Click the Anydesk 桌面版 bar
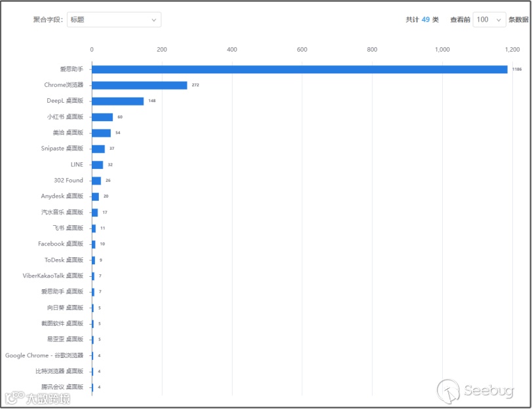The height and width of the screenshot is (409, 532). click(96, 196)
